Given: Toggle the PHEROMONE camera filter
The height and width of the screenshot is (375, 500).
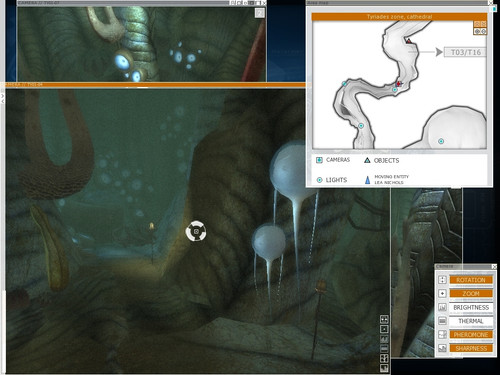Looking at the screenshot, I should point(471,334).
